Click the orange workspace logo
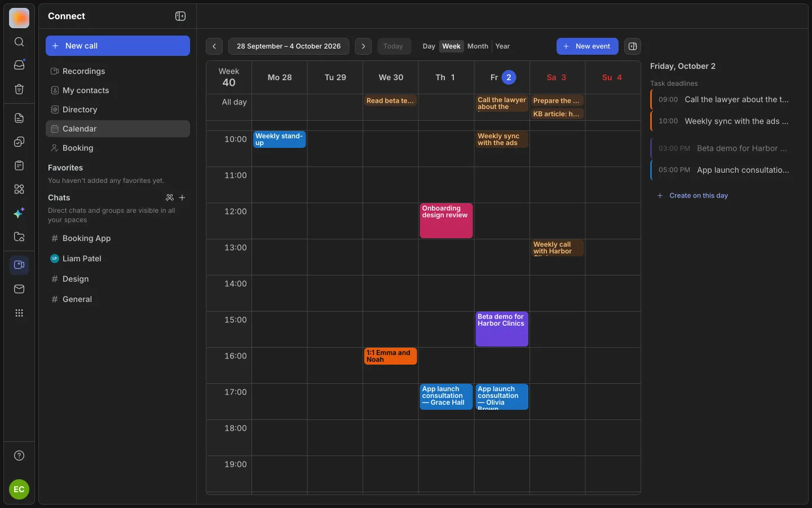This screenshot has width=812, height=508. tap(19, 18)
